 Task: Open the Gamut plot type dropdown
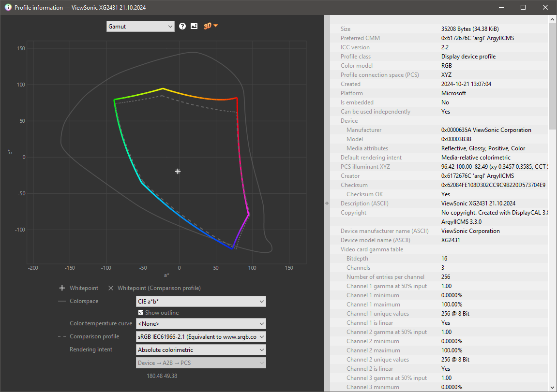(140, 27)
